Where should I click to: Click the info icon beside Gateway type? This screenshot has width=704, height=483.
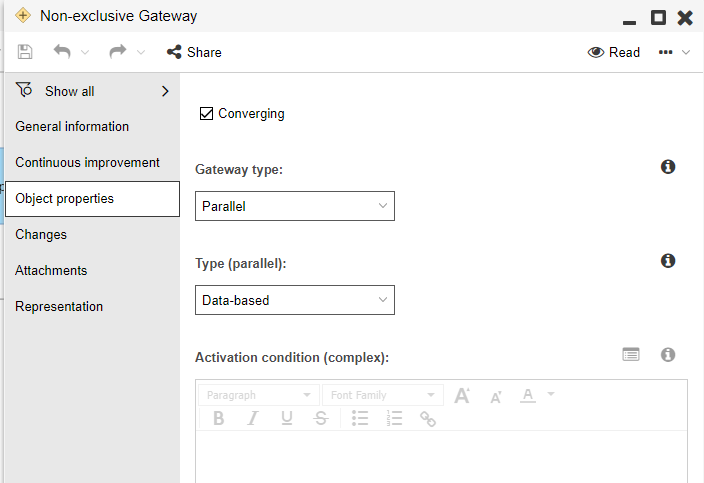tap(668, 167)
